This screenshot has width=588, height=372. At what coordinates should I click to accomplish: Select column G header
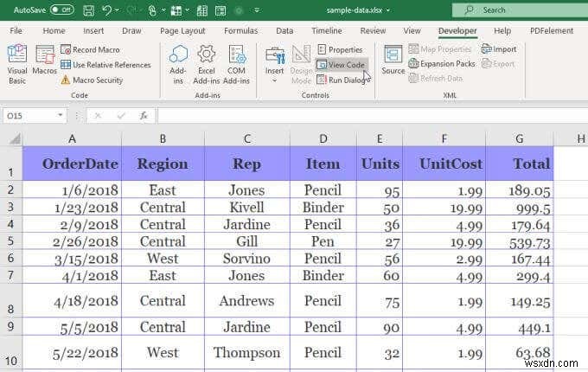(520, 139)
